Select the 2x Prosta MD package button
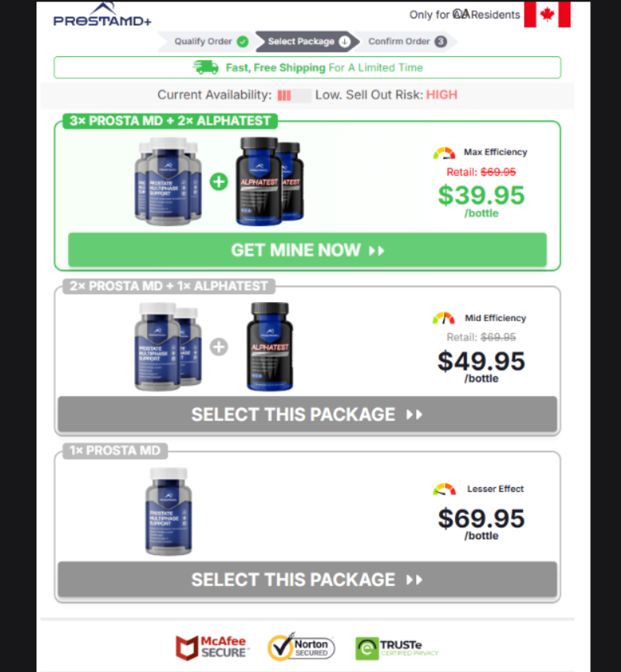621x672 pixels. 308,414
